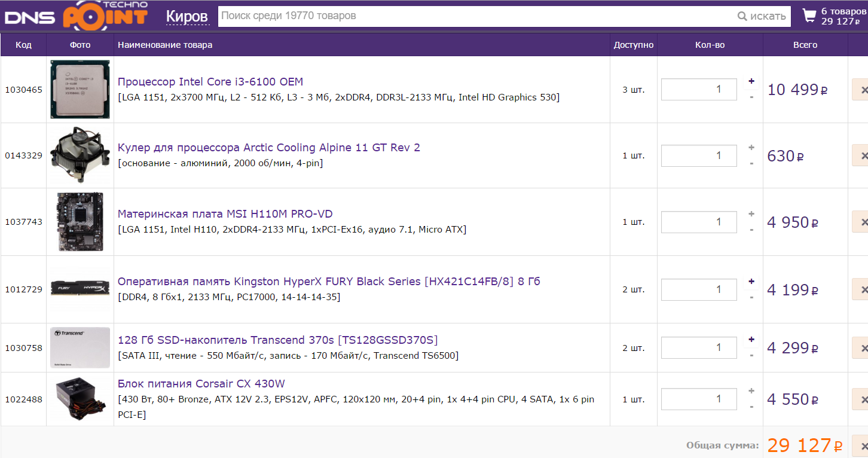Increase quantity of Transcend 370s SSD
The width and height of the screenshot is (868, 458).
(751, 340)
